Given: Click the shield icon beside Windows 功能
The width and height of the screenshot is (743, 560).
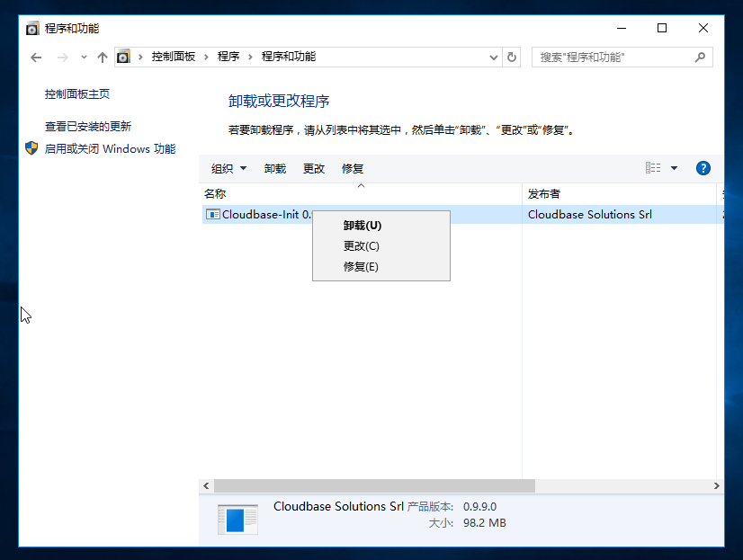Looking at the screenshot, I should [31, 148].
